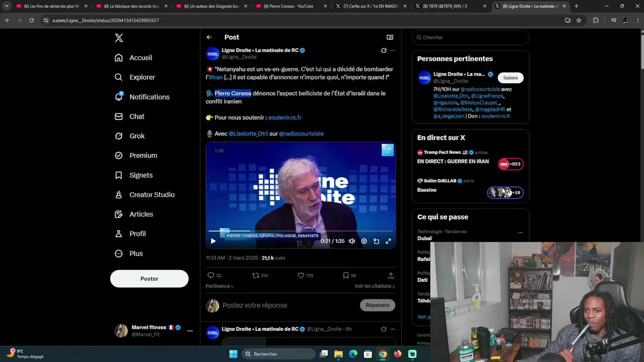Open more options for Dubaï trend
The image size is (644, 362).
click(x=520, y=232)
